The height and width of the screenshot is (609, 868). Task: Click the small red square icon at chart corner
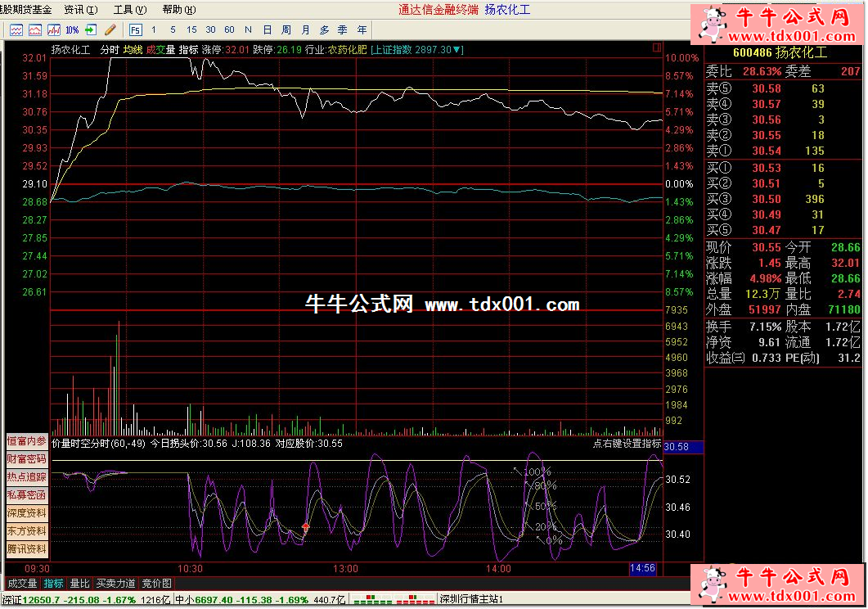point(657,47)
